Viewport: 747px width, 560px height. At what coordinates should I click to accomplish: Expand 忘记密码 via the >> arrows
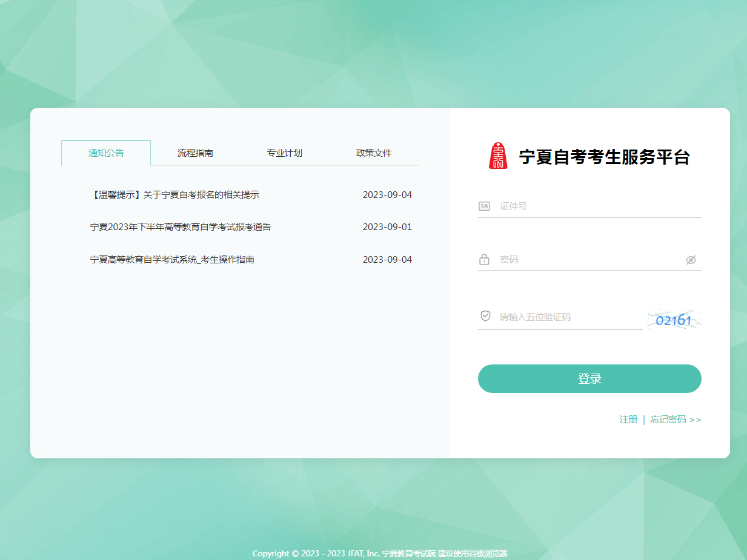tap(696, 419)
